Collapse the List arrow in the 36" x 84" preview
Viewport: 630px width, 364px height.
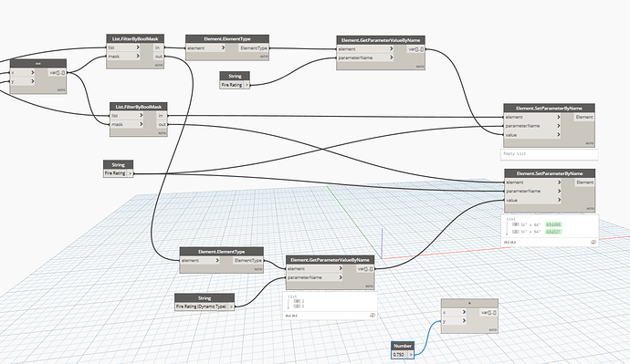pyautogui.click(x=508, y=227)
